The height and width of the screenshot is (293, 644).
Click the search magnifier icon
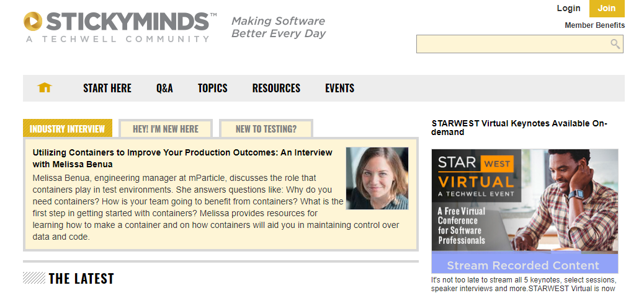(615, 44)
